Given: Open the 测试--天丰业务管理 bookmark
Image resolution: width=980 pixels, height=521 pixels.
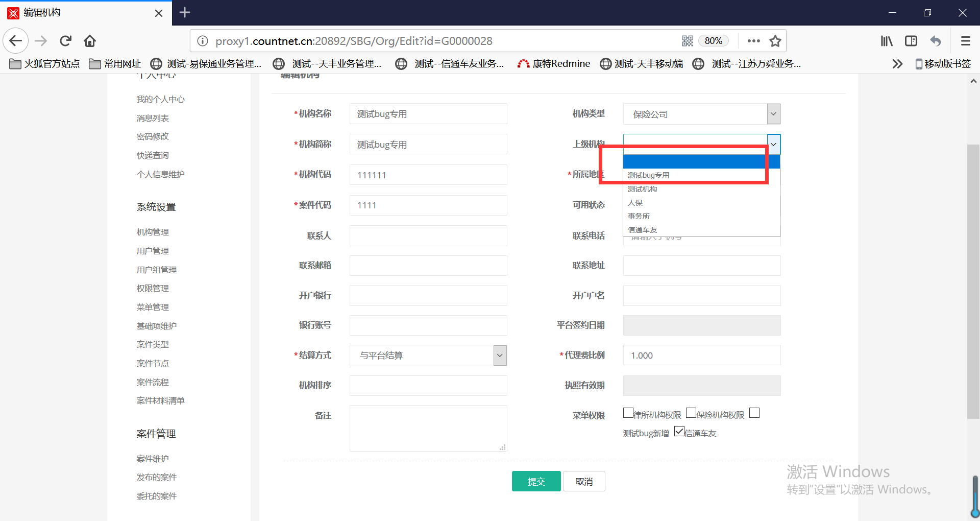Looking at the screenshot, I should point(327,64).
